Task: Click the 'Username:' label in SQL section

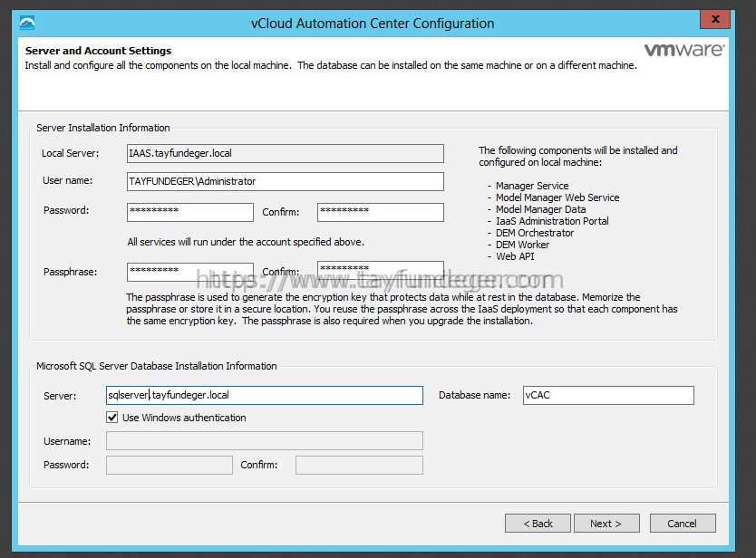Action: [67, 441]
